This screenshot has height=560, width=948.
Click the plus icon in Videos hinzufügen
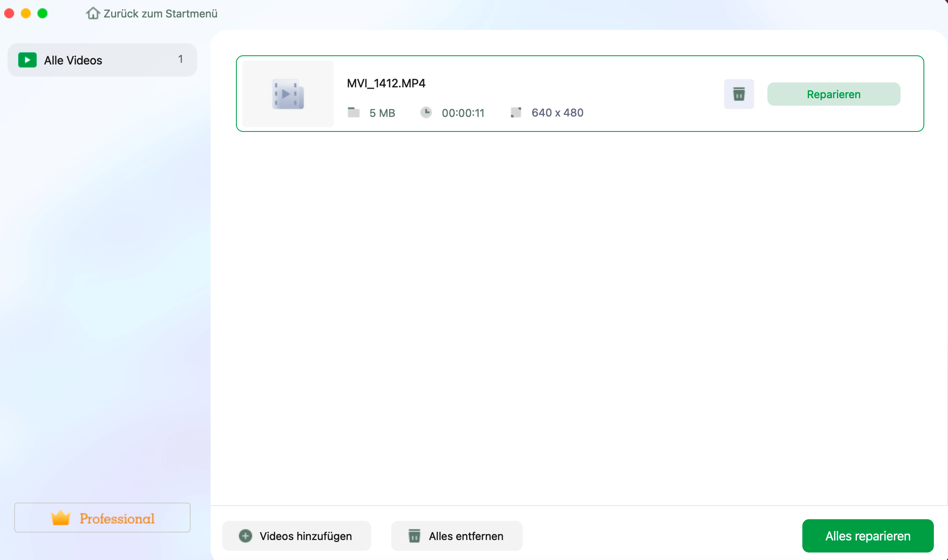(x=246, y=536)
